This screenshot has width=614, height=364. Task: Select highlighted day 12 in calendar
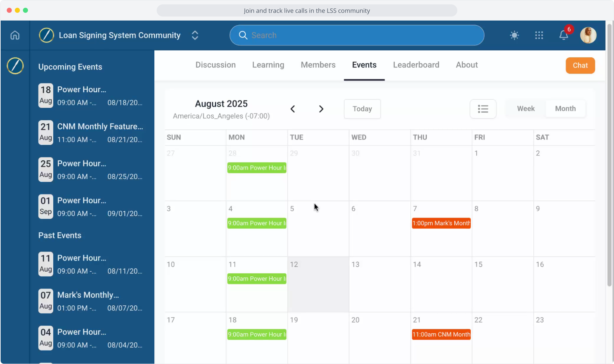coord(318,284)
